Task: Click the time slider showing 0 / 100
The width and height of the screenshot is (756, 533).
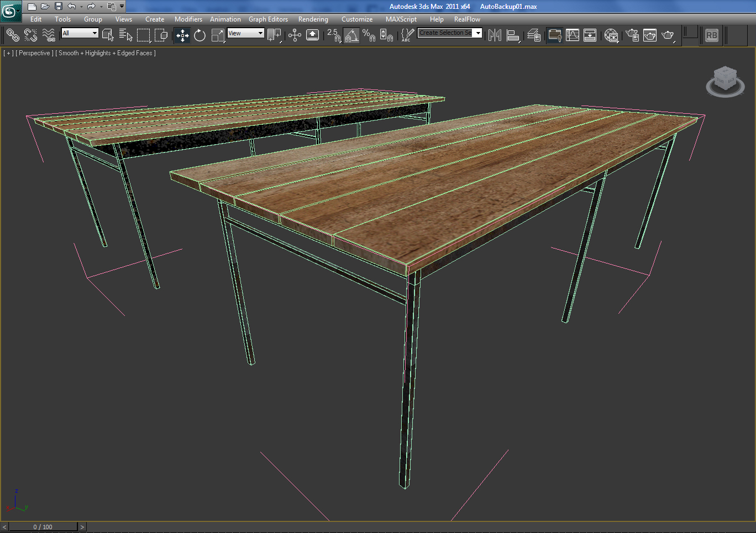Action: tap(43, 527)
